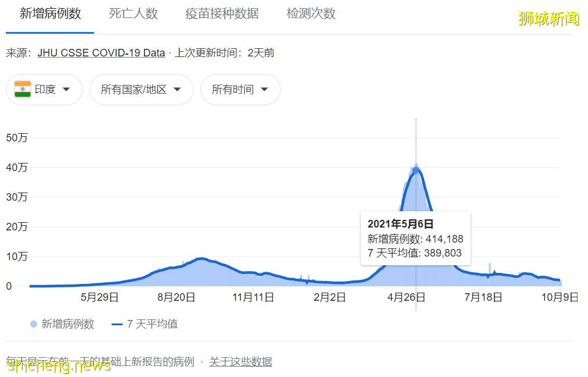Open the JHU CSSE COVID-19 Data link
Image resolution: width=588 pixels, height=377 pixels.
(x=100, y=52)
